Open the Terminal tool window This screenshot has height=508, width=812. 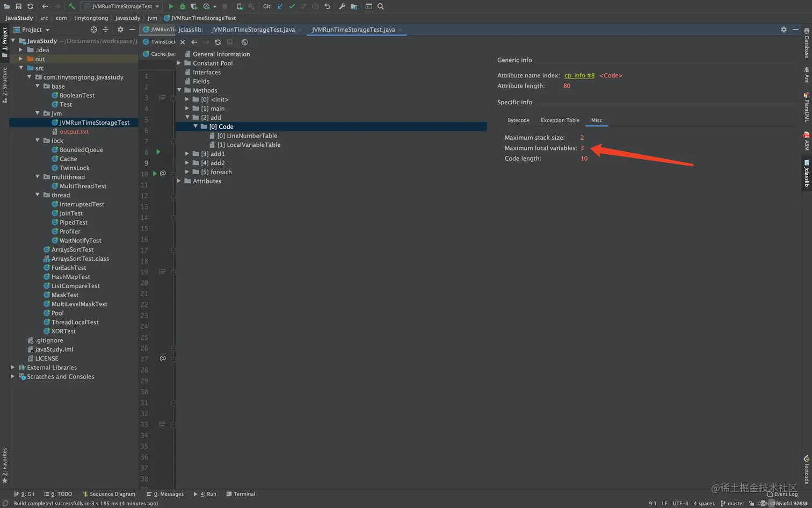tap(241, 494)
